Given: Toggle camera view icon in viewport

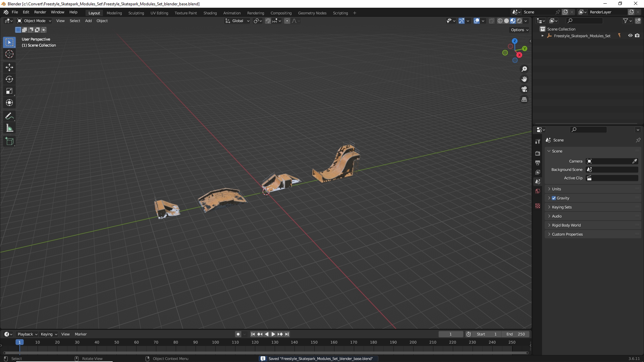Looking at the screenshot, I should (x=524, y=89).
